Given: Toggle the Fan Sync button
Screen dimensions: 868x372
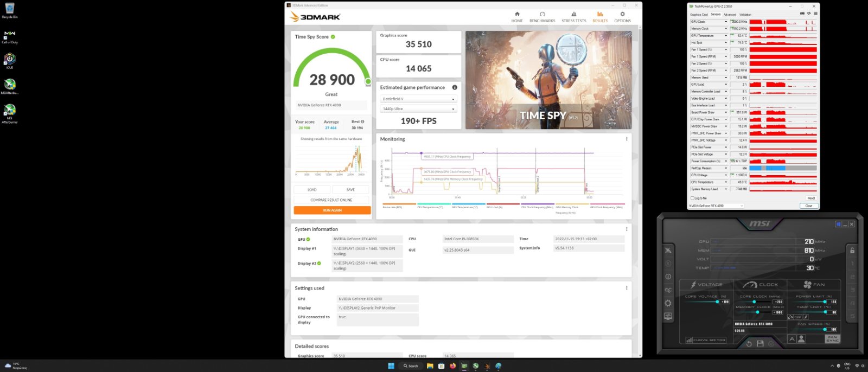Looking at the screenshot, I should click(x=832, y=339).
